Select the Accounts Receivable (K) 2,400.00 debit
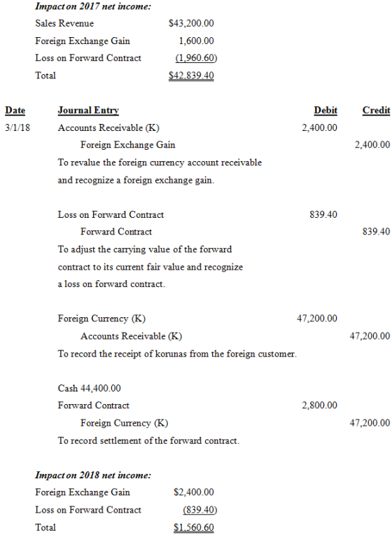 (319, 127)
